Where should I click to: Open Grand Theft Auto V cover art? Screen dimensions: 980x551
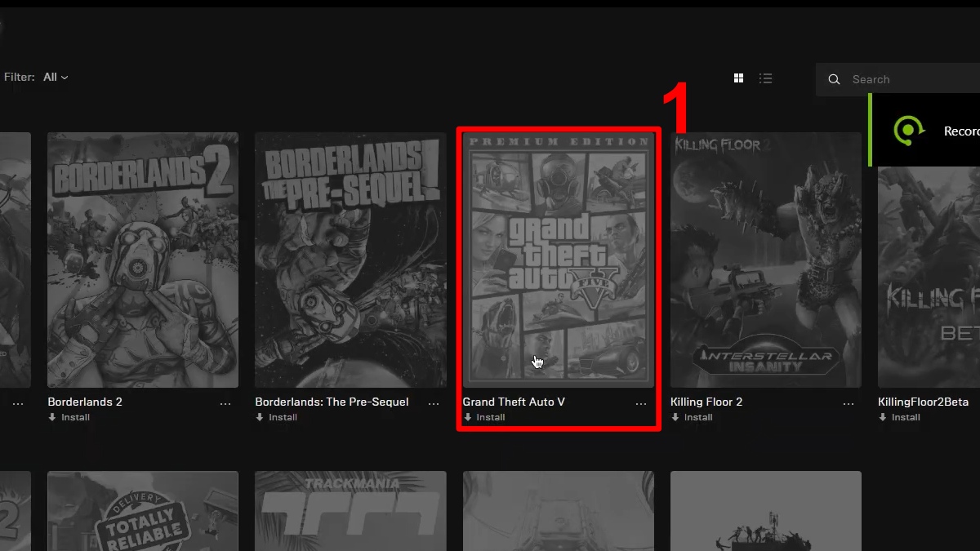click(x=559, y=260)
